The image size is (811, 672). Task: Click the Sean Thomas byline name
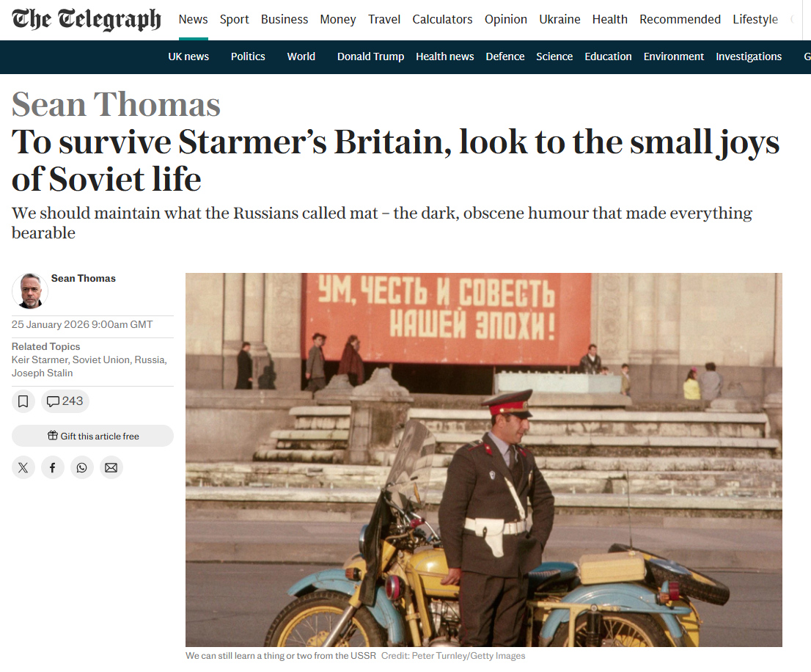[x=84, y=278]
